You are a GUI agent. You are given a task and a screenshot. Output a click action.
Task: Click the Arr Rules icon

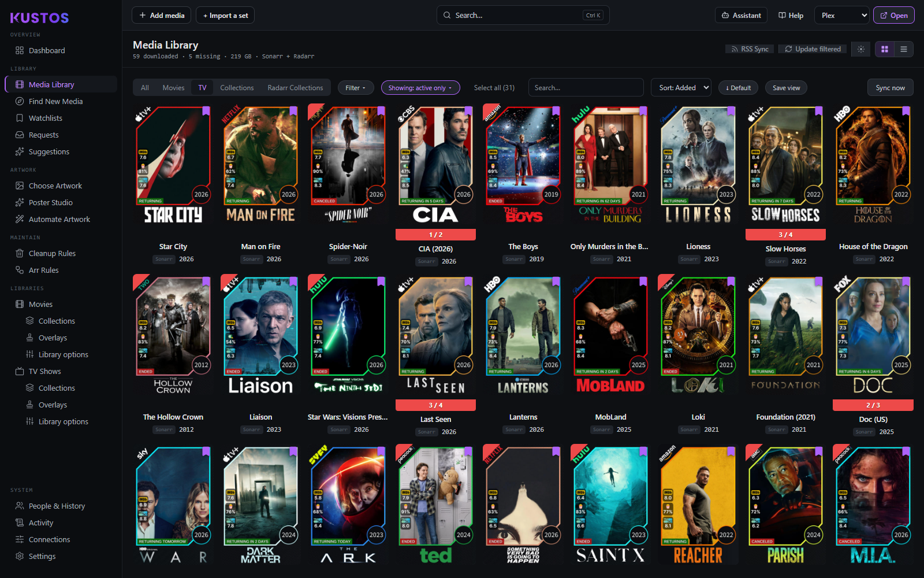20,270
